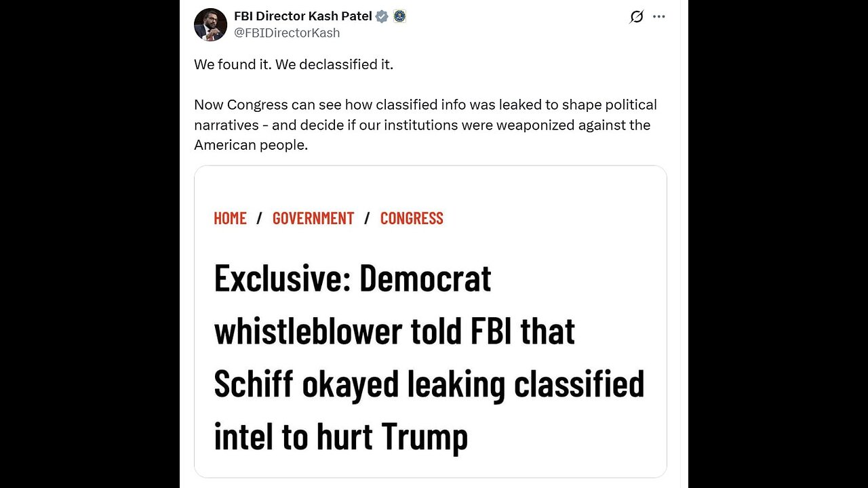This screenshot has width=868, height=488.
Task: Open the three-dot more options menu
Action: pos(659,17)
